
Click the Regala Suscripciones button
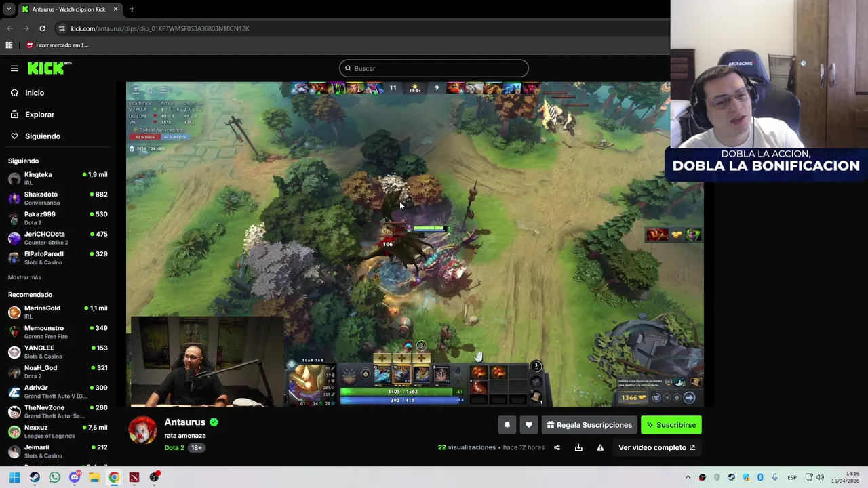pyautogui.click(x=589, y=425)
